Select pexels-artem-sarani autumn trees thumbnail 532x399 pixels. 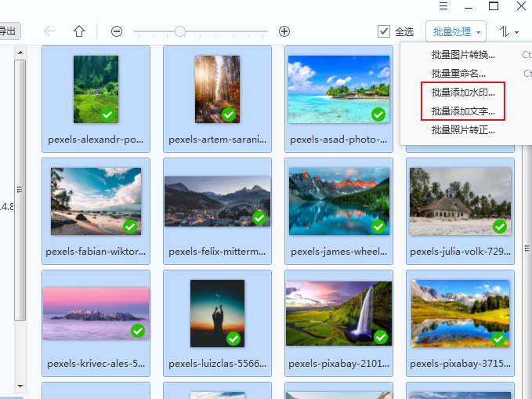(x=218, y=89)
